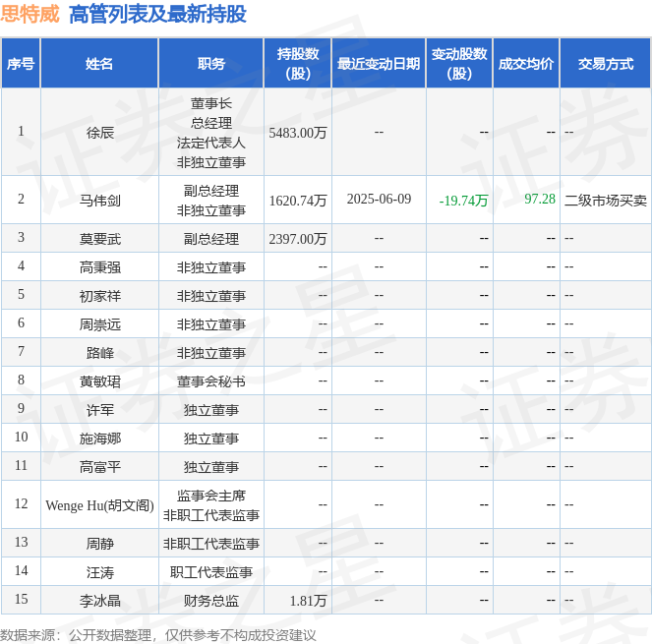Select the name Wenge Hu(胡文阁)
The image size is (652, 644).
(x=99, y=505)
